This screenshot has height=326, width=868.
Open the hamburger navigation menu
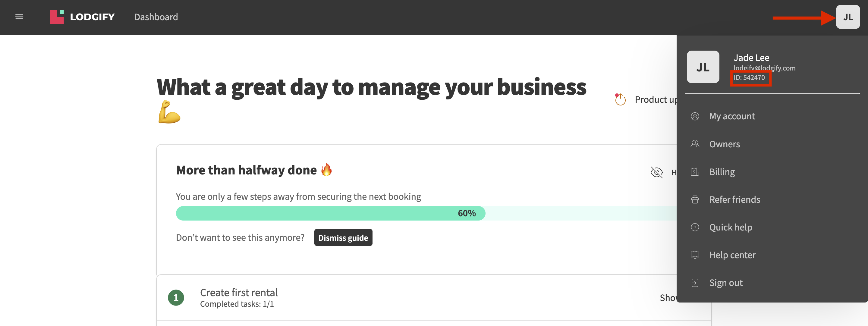[19, 17]
